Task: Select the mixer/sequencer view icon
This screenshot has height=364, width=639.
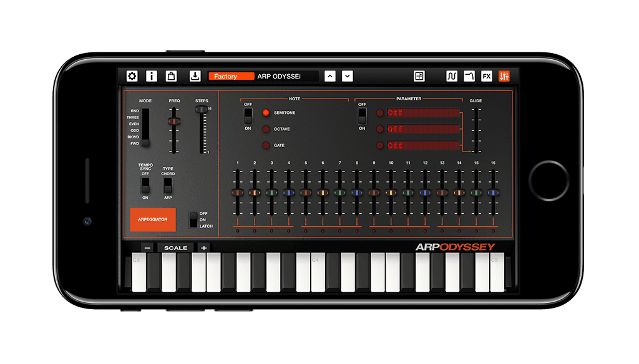Action: tap(505, 75)
